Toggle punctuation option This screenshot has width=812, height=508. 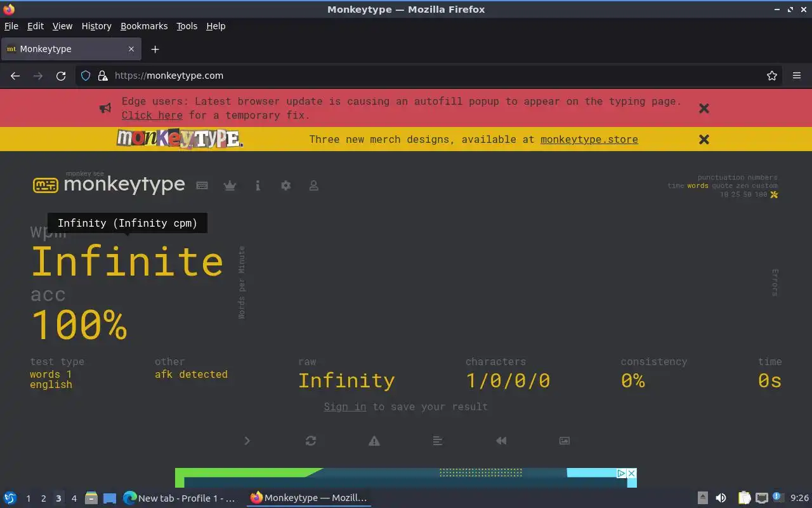[721, 178]
